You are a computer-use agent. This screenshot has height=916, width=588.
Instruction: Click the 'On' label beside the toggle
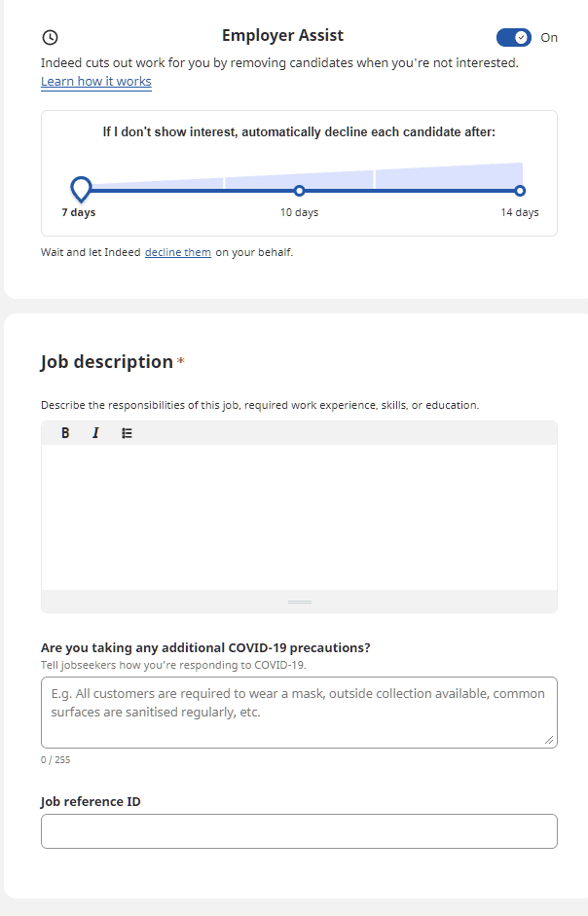point(549,38)
